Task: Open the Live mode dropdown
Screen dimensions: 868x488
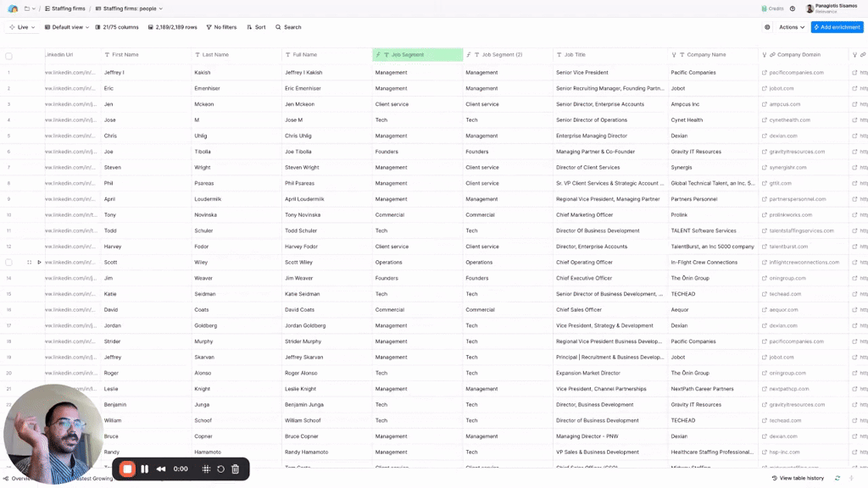Action: [x=22, y=27]
